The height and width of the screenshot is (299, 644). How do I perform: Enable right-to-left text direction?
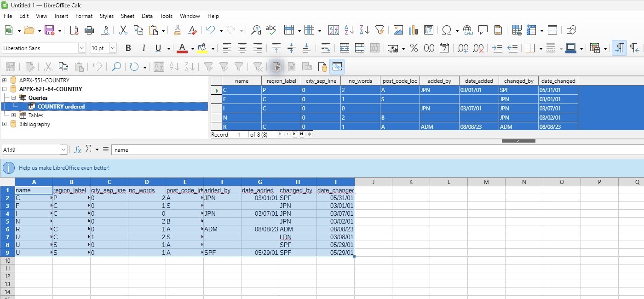point(635,48)
